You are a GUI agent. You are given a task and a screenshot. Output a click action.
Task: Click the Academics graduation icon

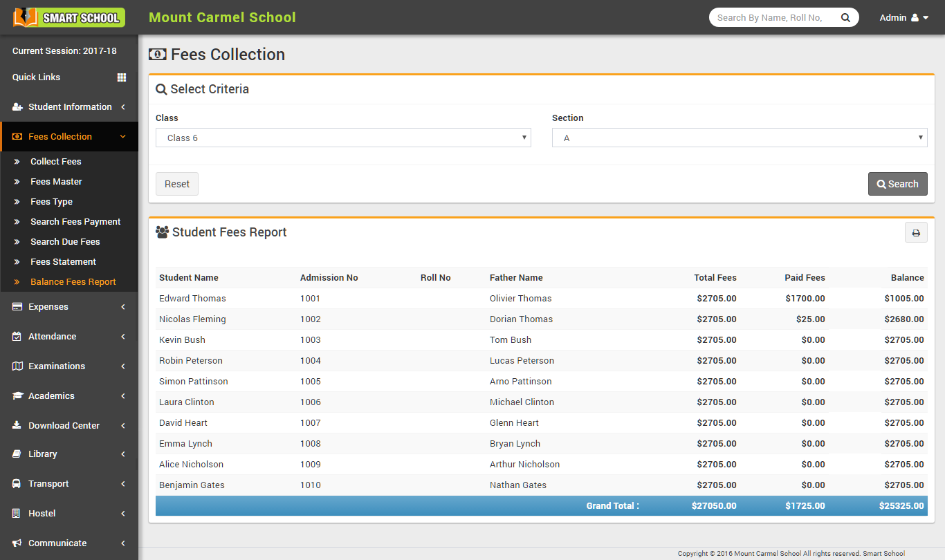click(x=16, y=395)
